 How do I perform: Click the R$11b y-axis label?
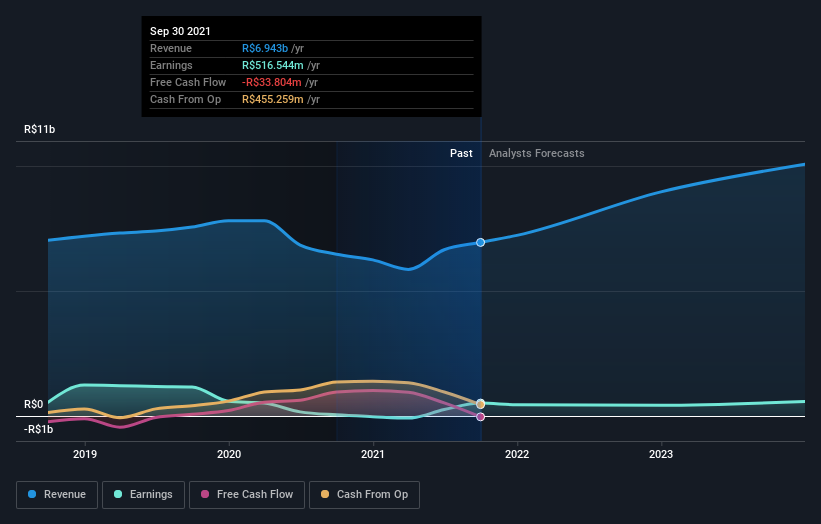click(x=39, y=129)
